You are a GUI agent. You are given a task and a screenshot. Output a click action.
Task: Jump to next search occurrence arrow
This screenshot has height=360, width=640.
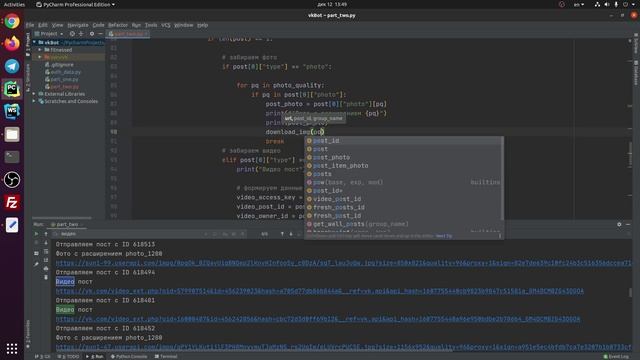click(291, 234)
